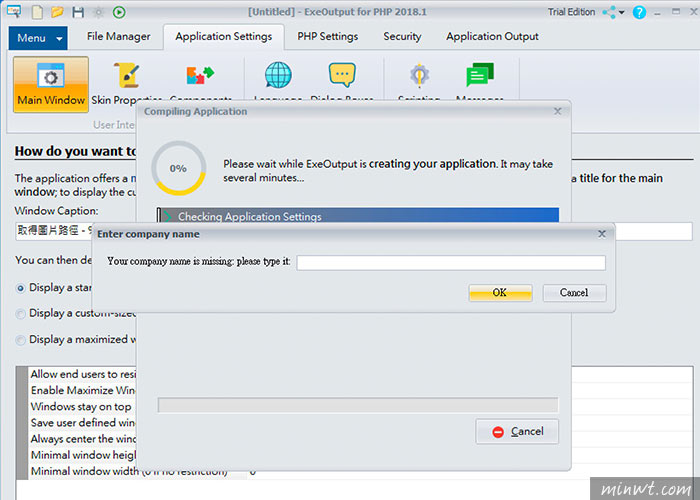Click the new project icon in title bar

click(37, 12)
